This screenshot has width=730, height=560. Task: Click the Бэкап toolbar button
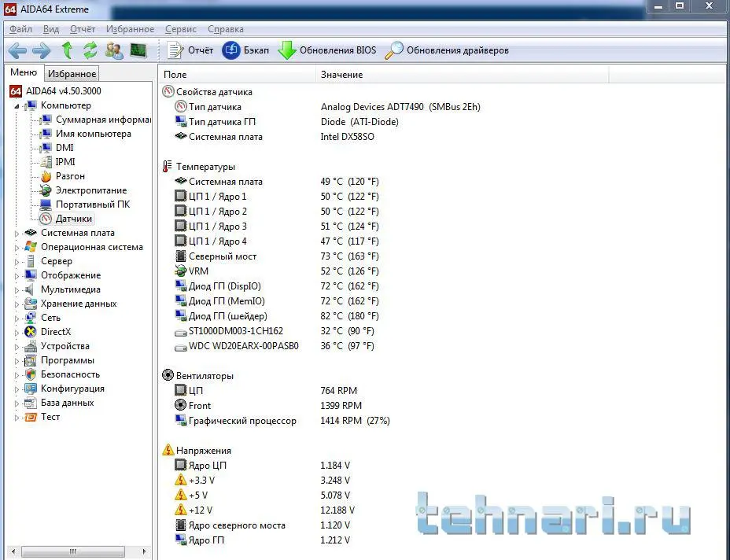pyautogui.click(x=245, y=50)
